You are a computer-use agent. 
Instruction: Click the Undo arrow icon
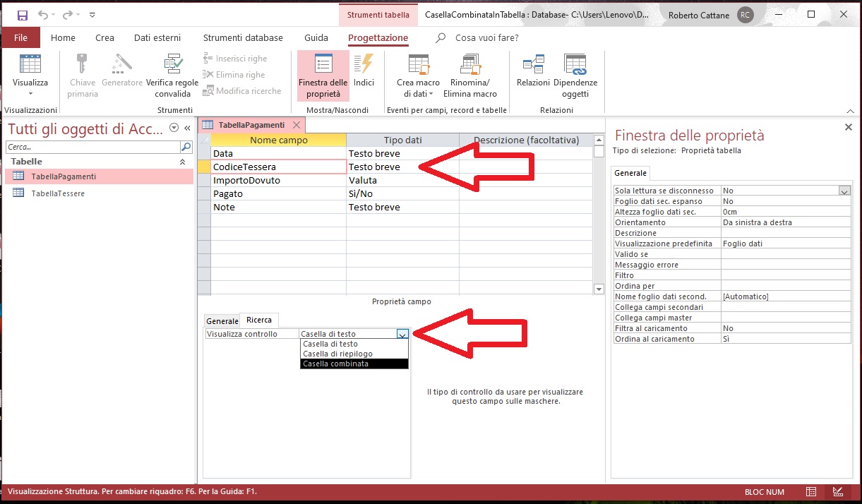(43, 15)
